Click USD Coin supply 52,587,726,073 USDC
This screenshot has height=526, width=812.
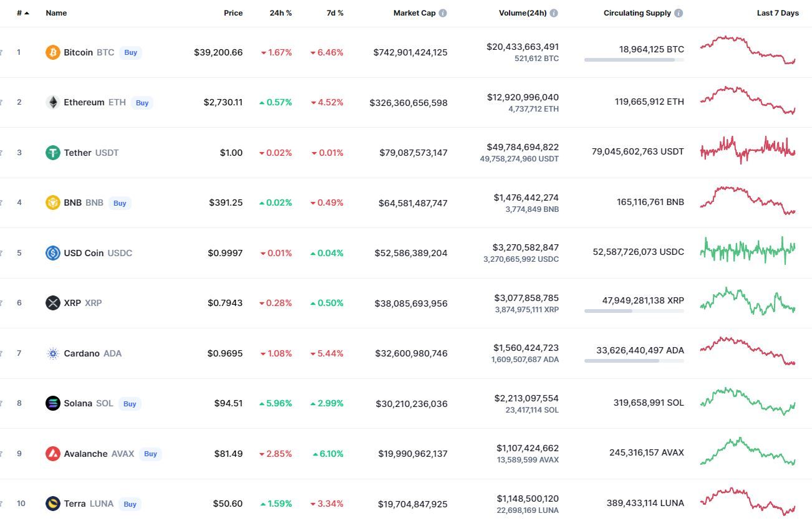click(x=638, y=252)
